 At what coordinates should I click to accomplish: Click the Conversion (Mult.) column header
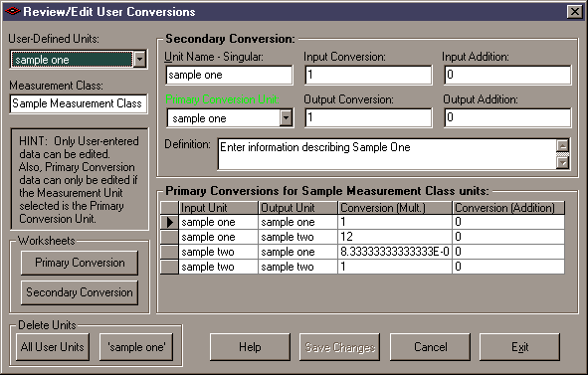click(x=395, y=208)
